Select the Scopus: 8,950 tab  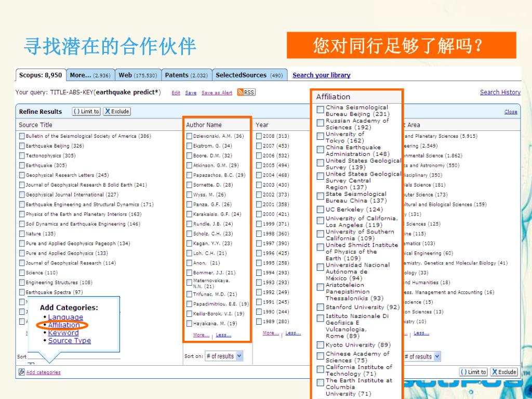(x=41, y=75)
